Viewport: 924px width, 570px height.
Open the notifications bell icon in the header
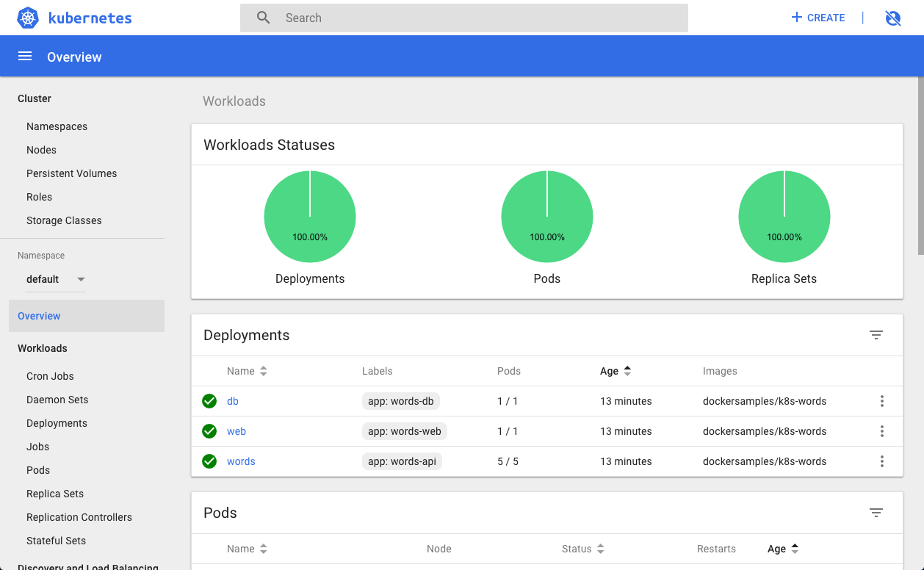pyautogui.click(x=893, y=18)
